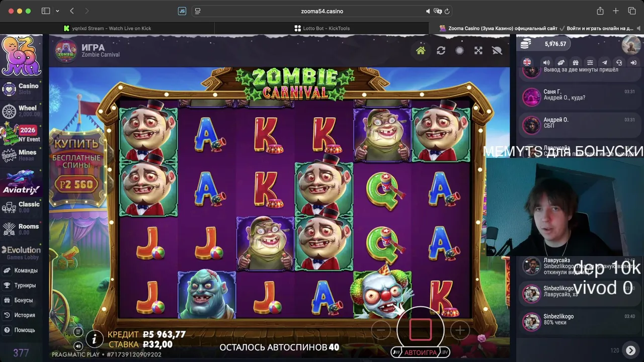Screen dimensions: 644x362
Task: Open Classic mode in sidebar
Action: tap(21, 207)
